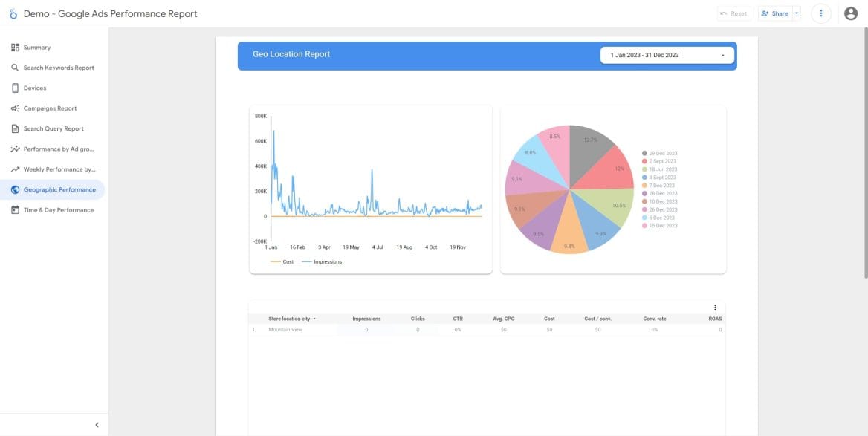Go to Weekly Performance page

59,169
